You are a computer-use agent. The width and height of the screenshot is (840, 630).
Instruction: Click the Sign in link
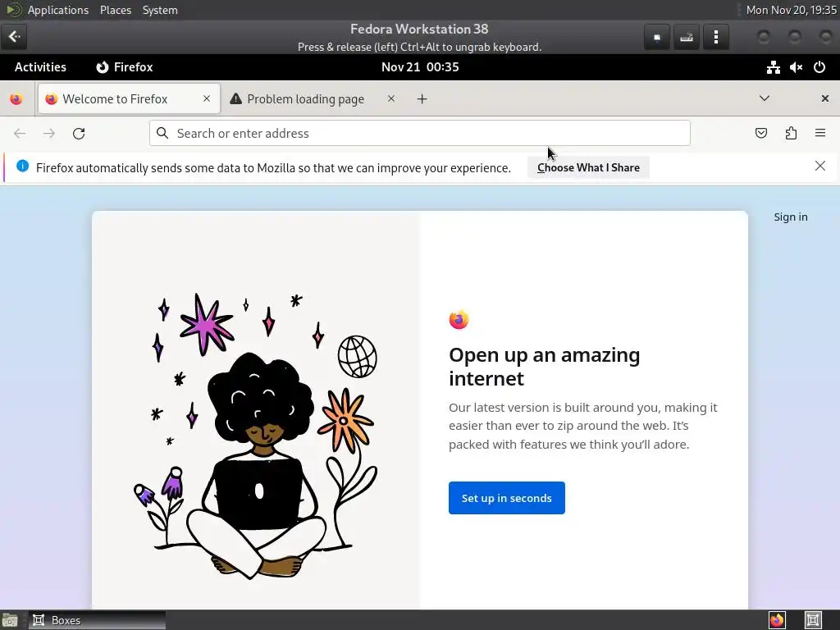click(790, 217)
